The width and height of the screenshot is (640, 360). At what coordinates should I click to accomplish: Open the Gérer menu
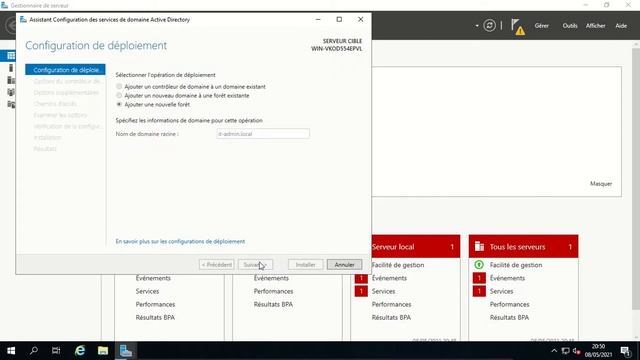(x=542, y=26)
